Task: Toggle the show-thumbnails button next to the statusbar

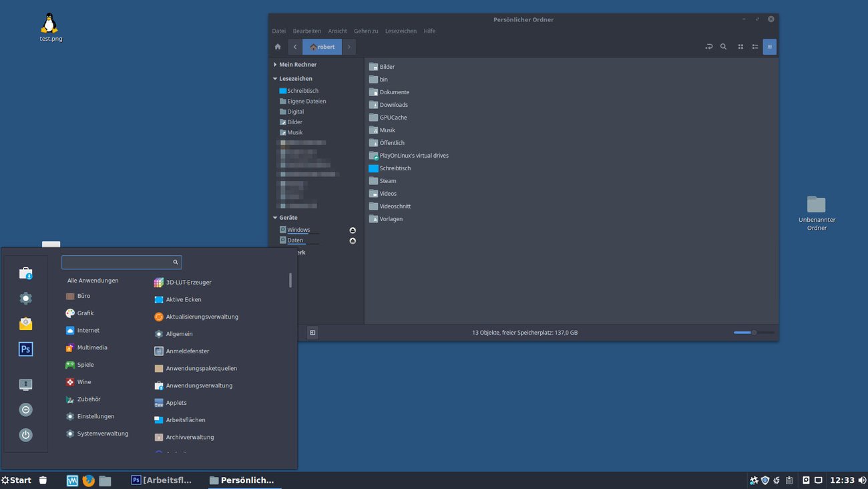Action: tap(312, 332)
